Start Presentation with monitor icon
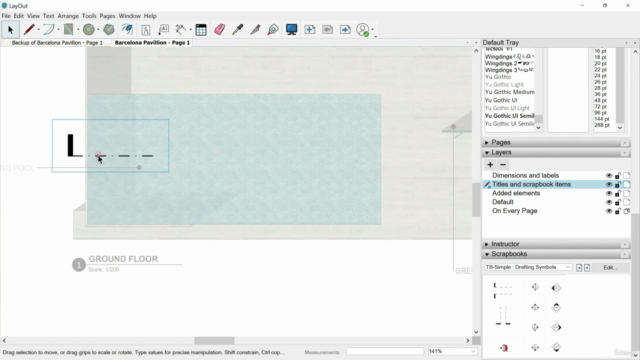Screen dimensions: 640x360 291,29
